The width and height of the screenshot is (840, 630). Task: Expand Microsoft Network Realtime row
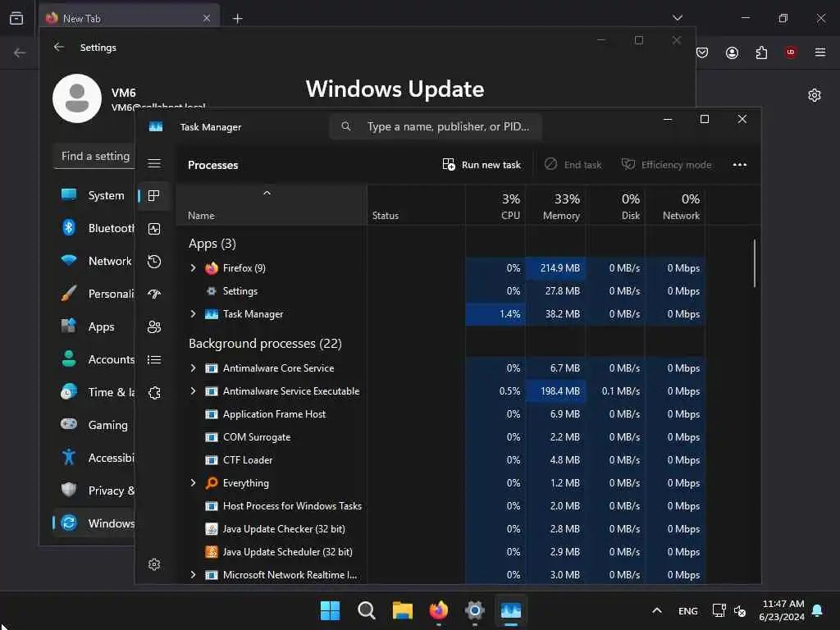point(194,575)
